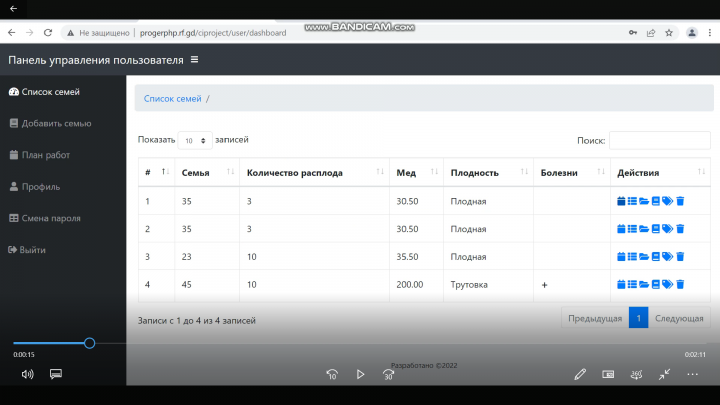
Task: Click the Поиск search field
Action: [660, 141]
